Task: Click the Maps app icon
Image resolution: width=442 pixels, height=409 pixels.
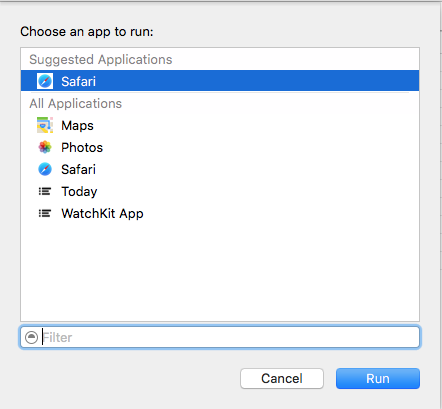Action: tap(45, 125)
